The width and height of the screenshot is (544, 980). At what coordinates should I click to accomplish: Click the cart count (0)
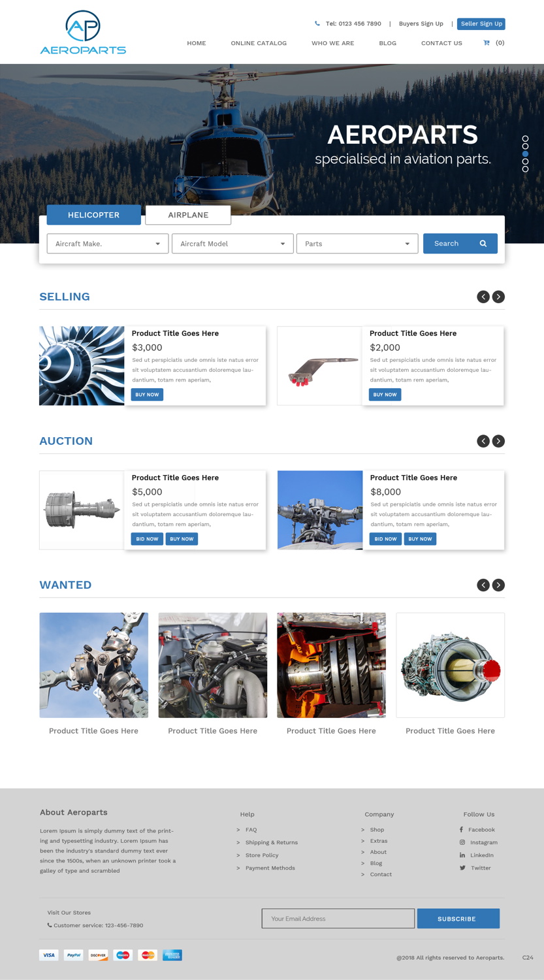click(x=500, y=43)
